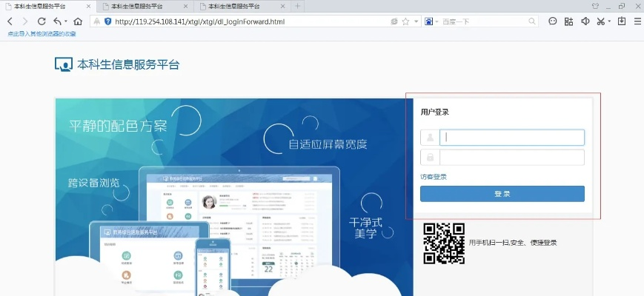Click the blue security shield icon
Image resolution: width=644 pixels, height=296 pixels.
click(108, 21)
